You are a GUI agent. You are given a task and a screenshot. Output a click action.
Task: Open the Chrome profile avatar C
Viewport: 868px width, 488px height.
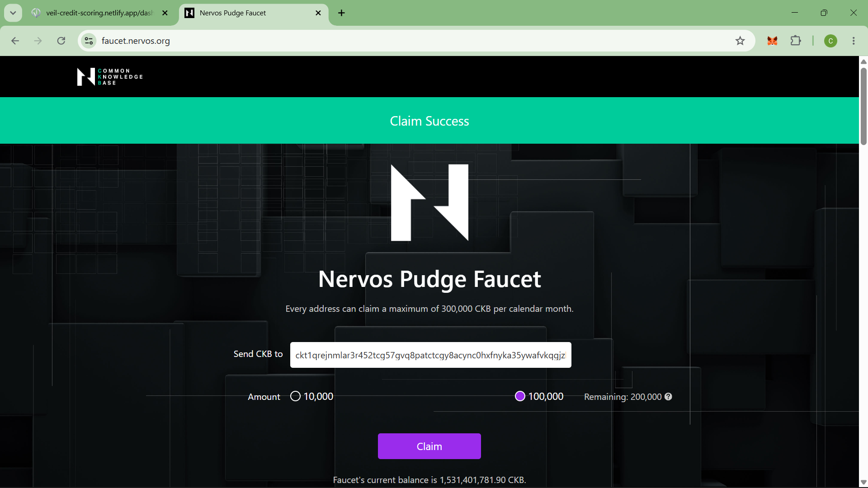tap(830, 41)
